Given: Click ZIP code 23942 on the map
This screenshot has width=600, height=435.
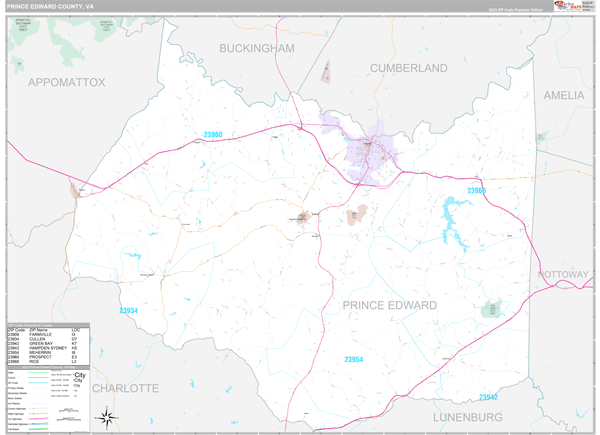Looking at the screenshot, I should point(488,397).
